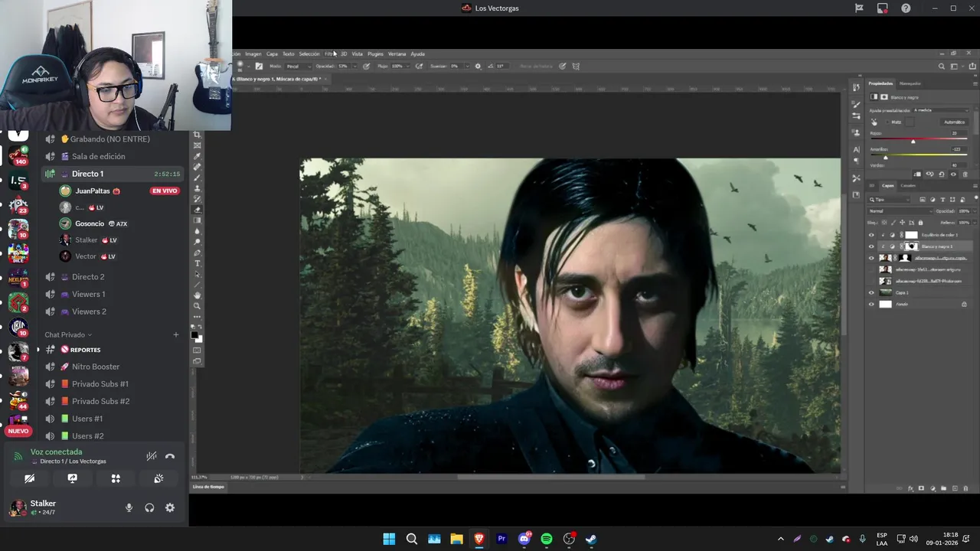The image size is (980, 551).
Task: Click Discord share screen button
Action: click(x=72, y=478)
